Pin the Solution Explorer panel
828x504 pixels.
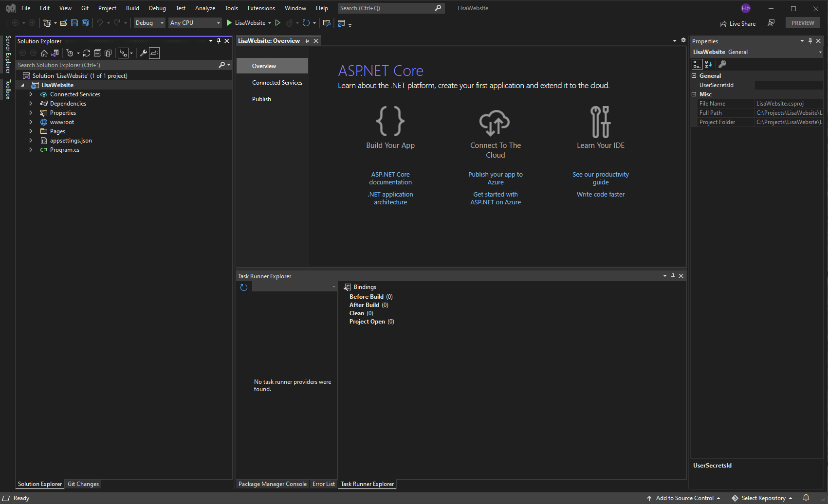[x=219, y=41]
